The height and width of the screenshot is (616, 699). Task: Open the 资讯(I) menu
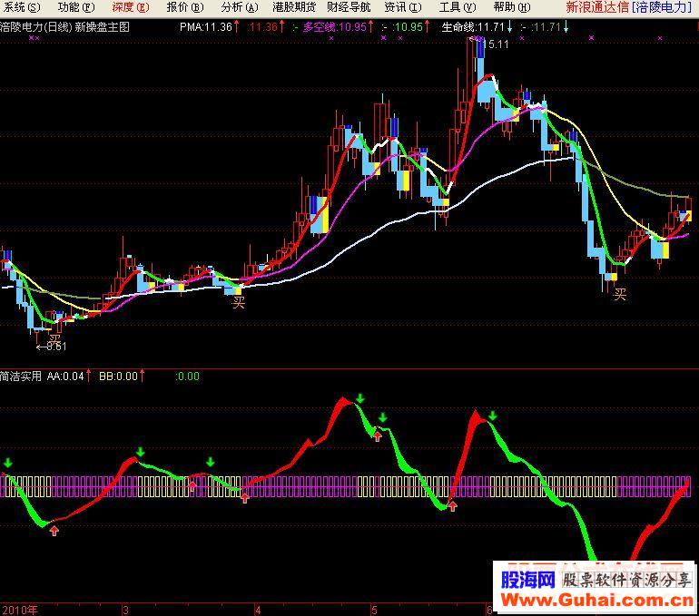pyautogui.click(x=402, y=7)
